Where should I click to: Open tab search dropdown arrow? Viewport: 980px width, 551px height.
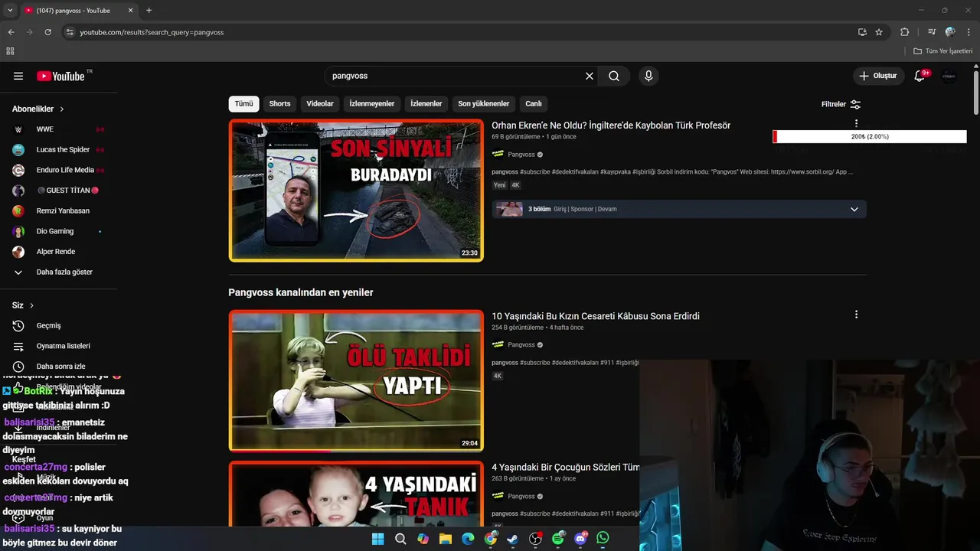pos(10,11)
